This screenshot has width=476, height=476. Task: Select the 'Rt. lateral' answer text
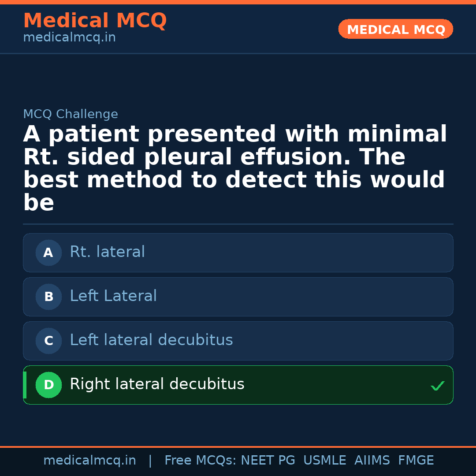107,252
